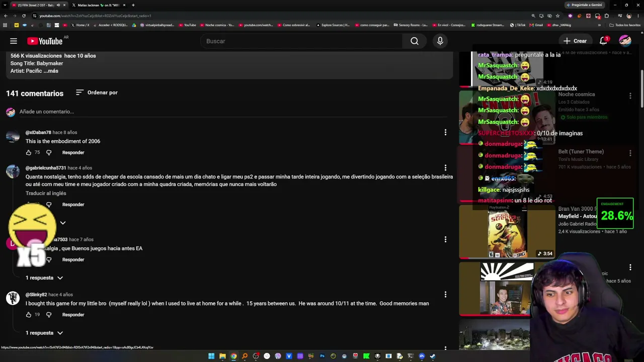Reply to the 'Buenos juegos' comment with Responder
Screen dimensions: 644x362
coord(73,259)
